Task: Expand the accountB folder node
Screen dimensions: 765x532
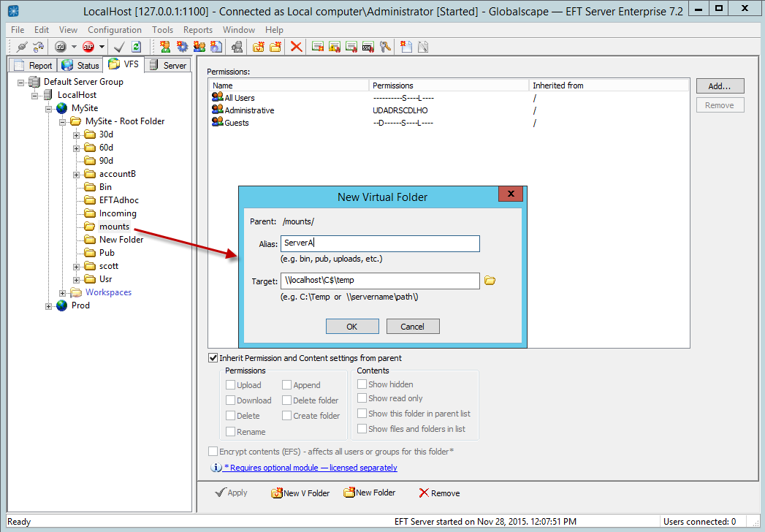Action: point(77,174)
